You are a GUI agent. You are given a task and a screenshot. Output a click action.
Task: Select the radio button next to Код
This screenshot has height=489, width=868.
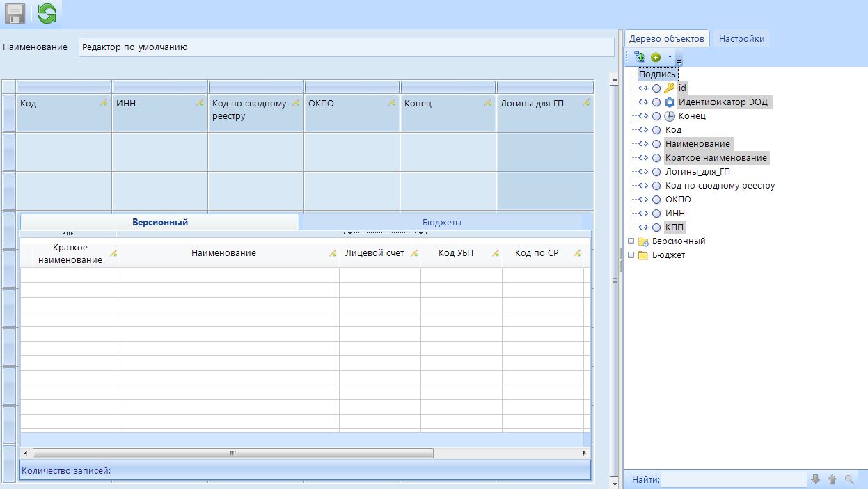click(656, 130)
